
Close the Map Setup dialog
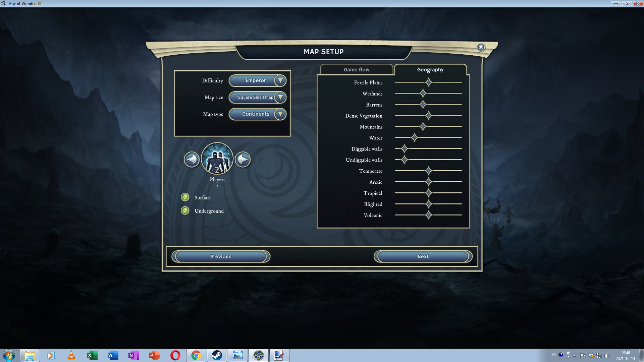(481, 47)
